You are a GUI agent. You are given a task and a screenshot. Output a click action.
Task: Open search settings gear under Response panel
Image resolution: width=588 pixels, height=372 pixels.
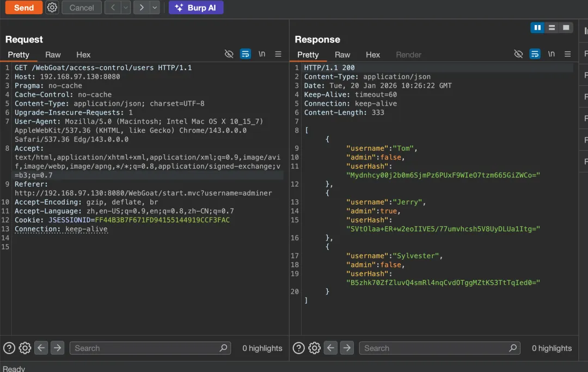[314, 348]
